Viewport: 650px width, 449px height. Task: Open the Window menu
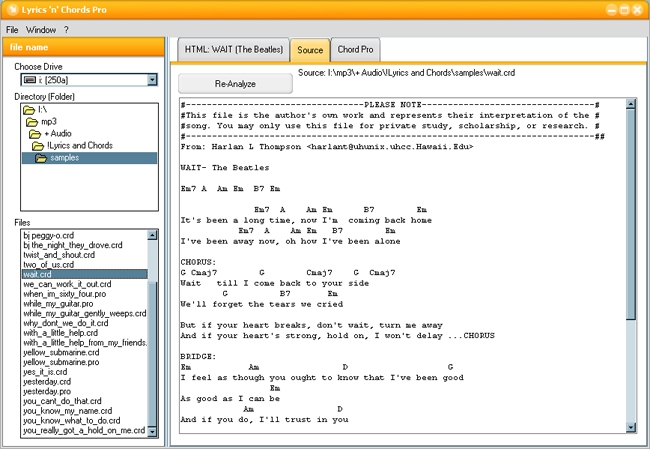41,30
